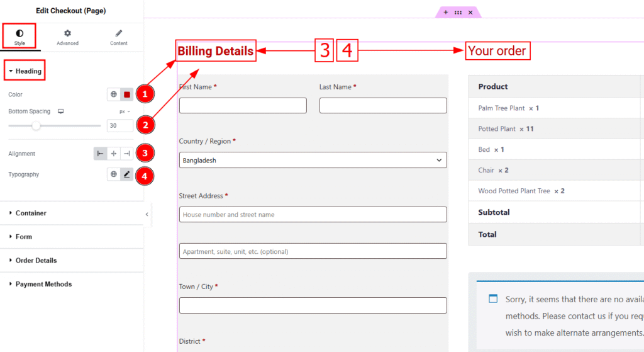
Task: Switch to the Advanced tab
Action: (67, 37)
